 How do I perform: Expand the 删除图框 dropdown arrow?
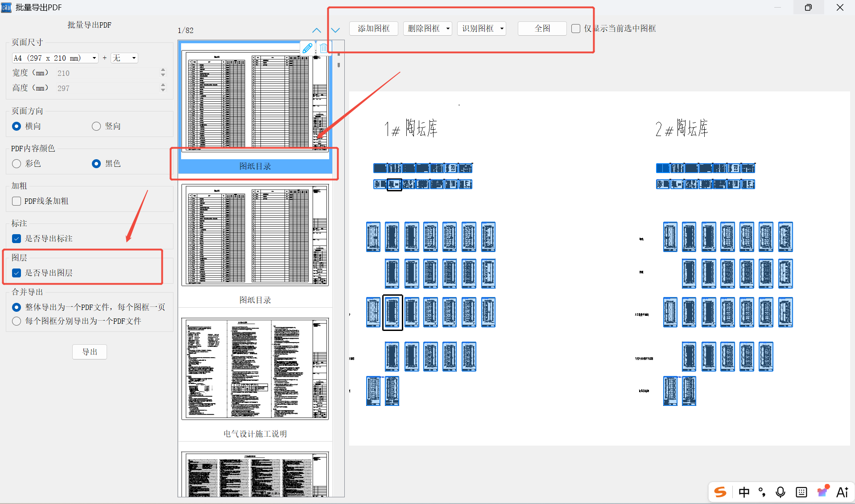pyautogui.click(x=448, y=29)
